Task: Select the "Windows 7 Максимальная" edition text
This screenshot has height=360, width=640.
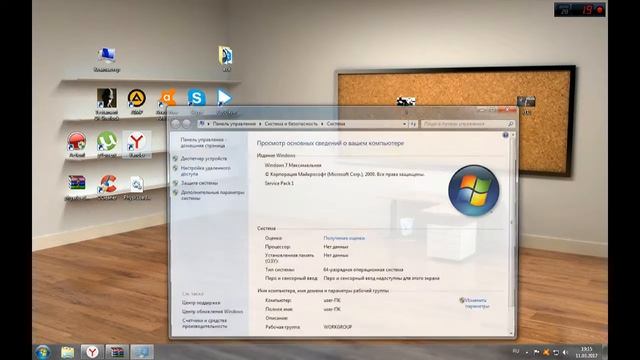Action: [293, 165]
